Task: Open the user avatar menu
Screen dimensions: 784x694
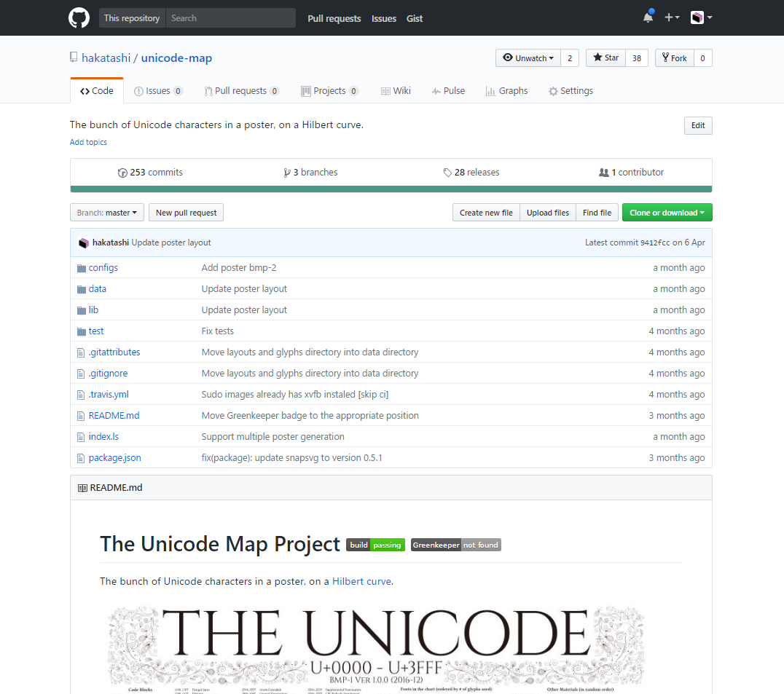Action: click(701, 17)
